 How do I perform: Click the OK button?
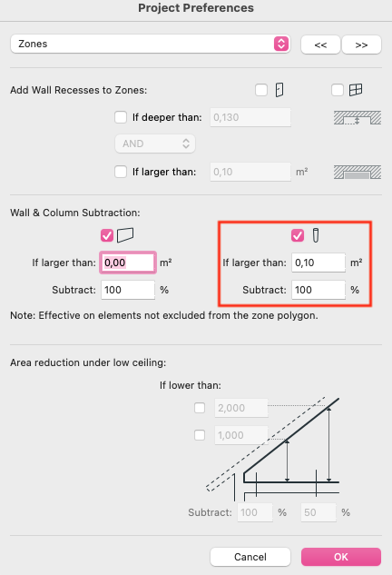(x=341, y=557)
